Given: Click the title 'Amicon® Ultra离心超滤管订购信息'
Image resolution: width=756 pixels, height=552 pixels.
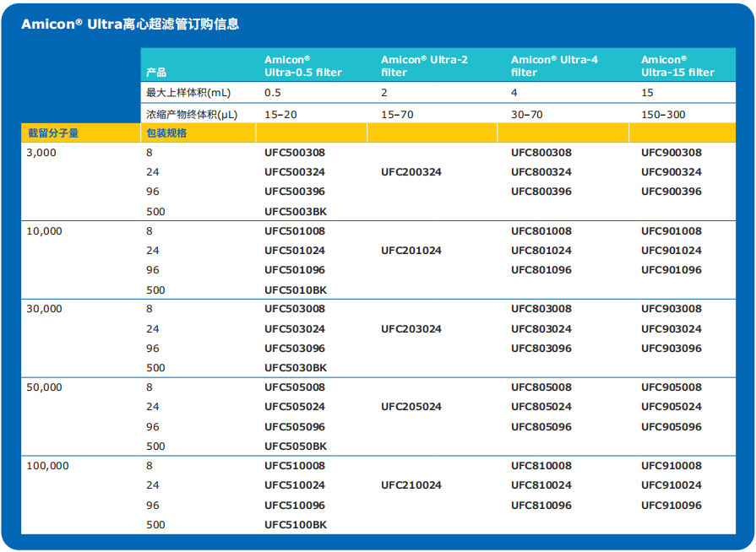Looking at the screenshot, I should 130,24.
